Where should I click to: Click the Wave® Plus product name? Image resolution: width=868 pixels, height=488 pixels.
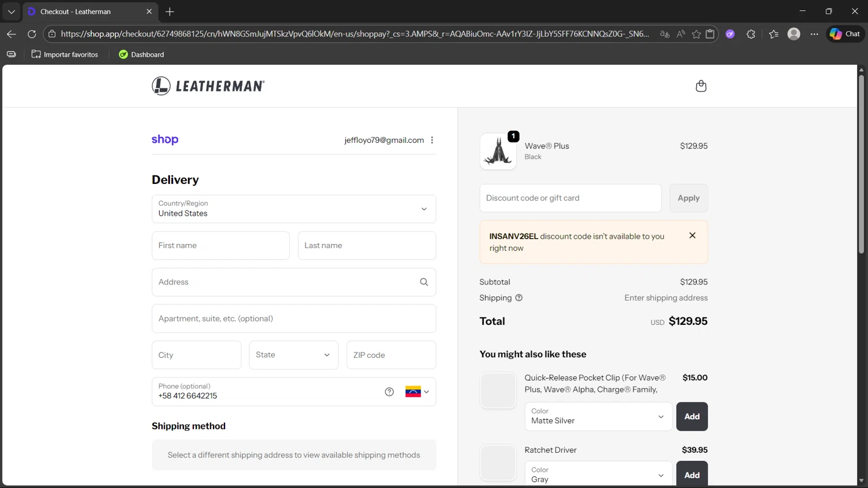coord(547,146)
